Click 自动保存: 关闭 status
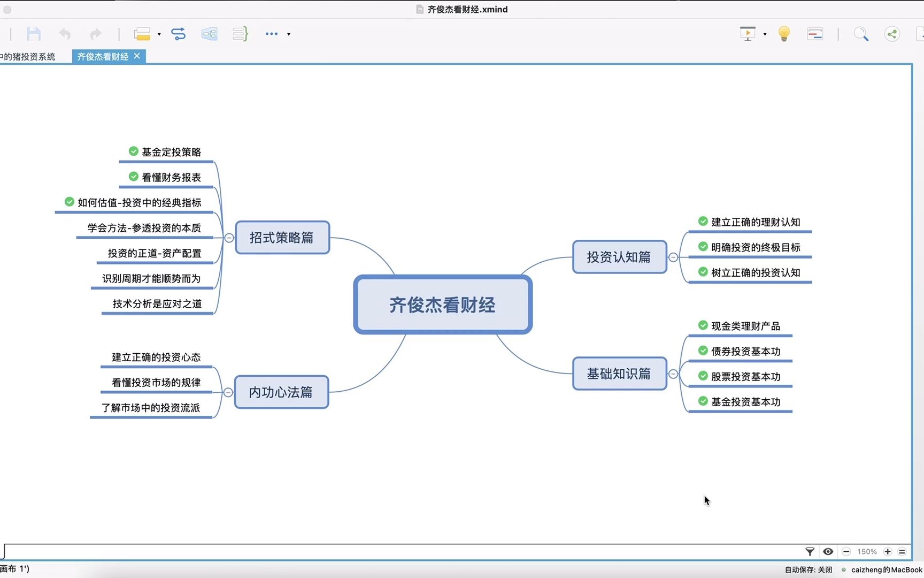The width and height of the screenshot is (924, 578). coord(808,569)
